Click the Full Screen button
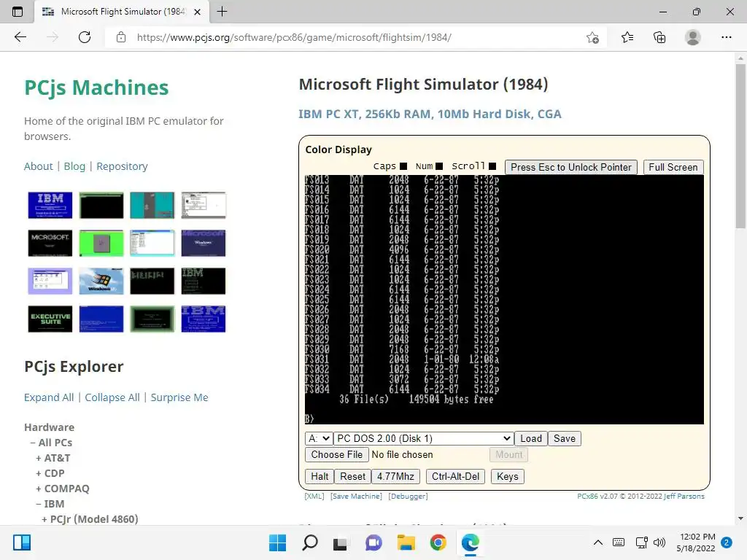The height and width of the screenshot is (560, 747). pyautogui.click(x=673, y=167)
